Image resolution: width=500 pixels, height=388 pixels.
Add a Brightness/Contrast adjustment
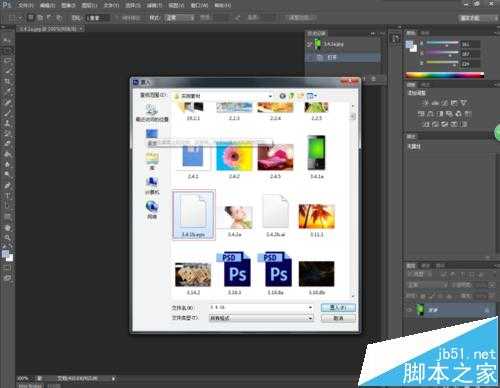(425, 103)
